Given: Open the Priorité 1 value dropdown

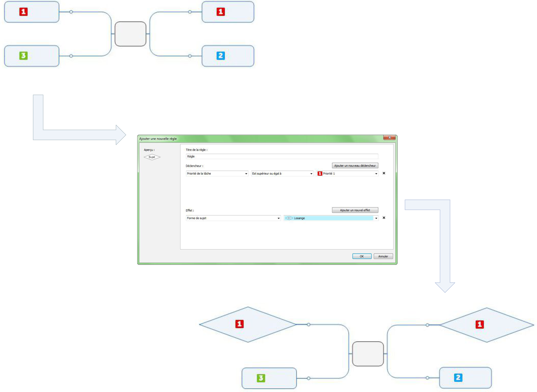Looking at the screenshot, I should pyautogui.click(x=347, y=174).
